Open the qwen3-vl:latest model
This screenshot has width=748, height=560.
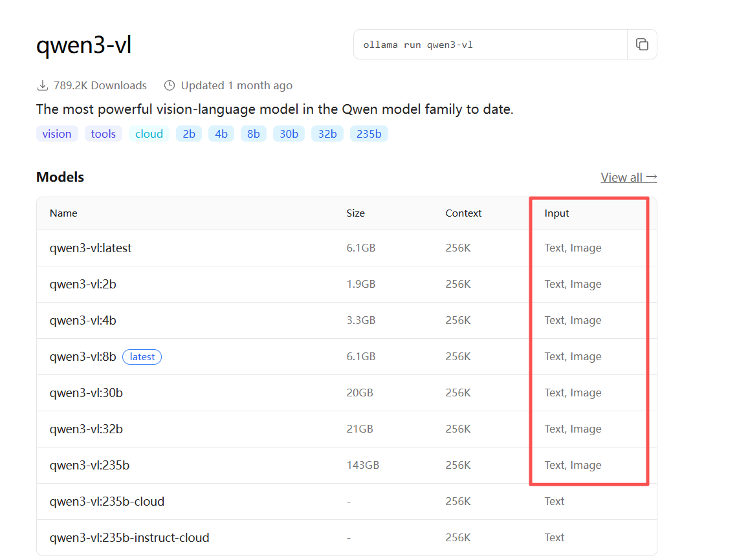coord(91,248)
